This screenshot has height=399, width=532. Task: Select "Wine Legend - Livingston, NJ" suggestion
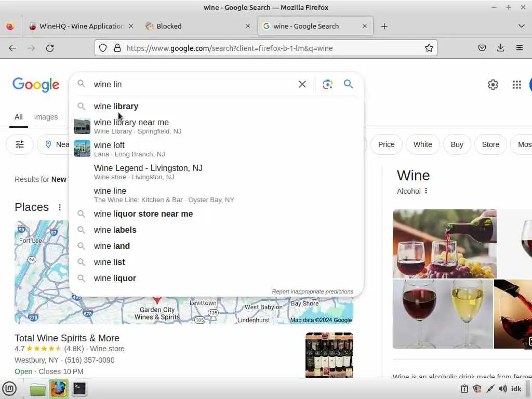coord(216,171)
